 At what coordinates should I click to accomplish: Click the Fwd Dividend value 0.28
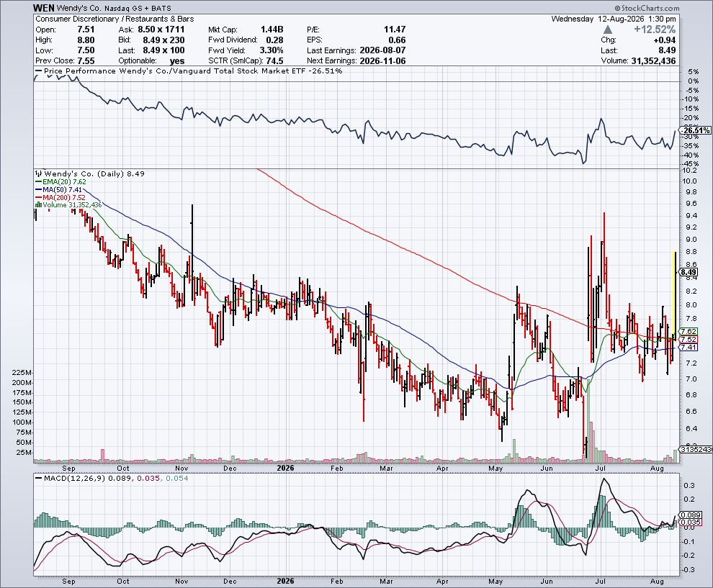(x=274, y=40)
